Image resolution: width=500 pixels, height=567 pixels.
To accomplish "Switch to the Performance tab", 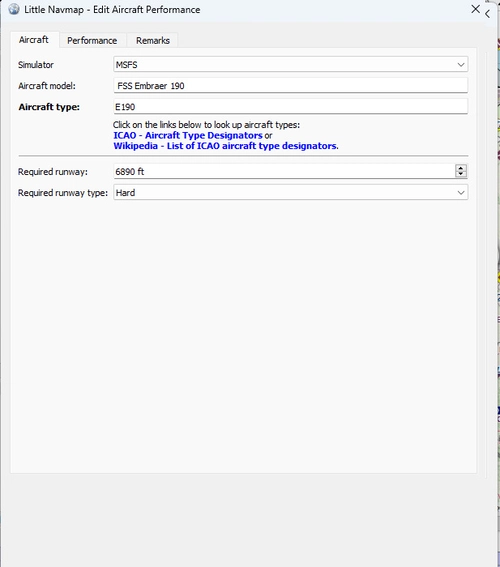I will point(92,40).
